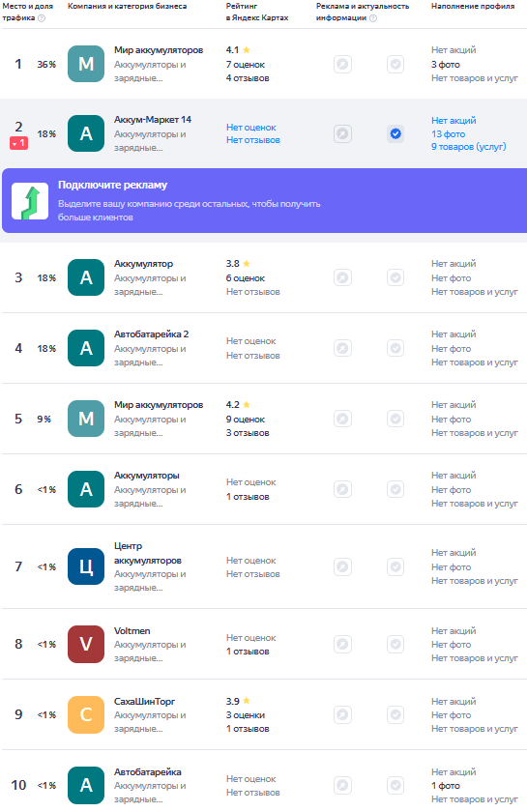Click info actuality checkmark for СахаШинТорг

click(395, 714)
